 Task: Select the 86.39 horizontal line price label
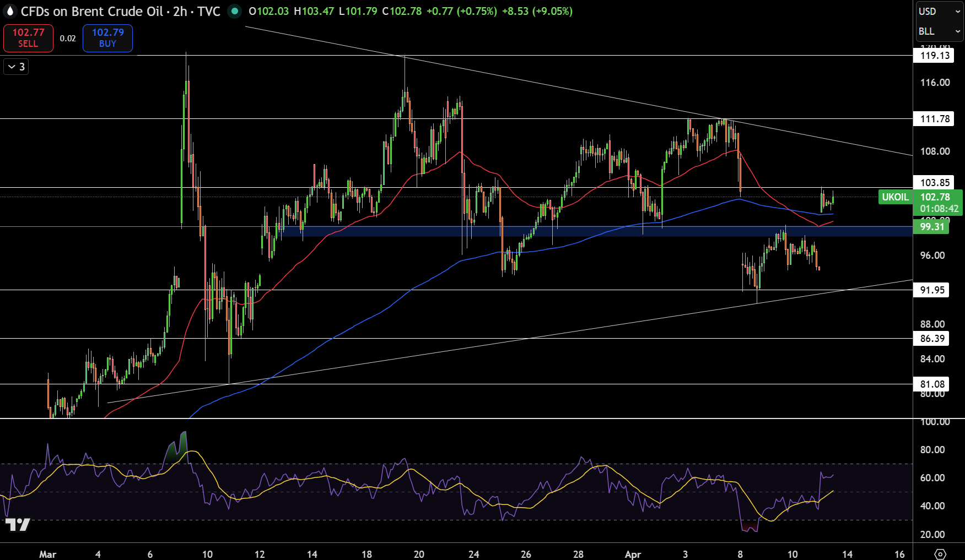pyautogui.click(x=931, y=338)
